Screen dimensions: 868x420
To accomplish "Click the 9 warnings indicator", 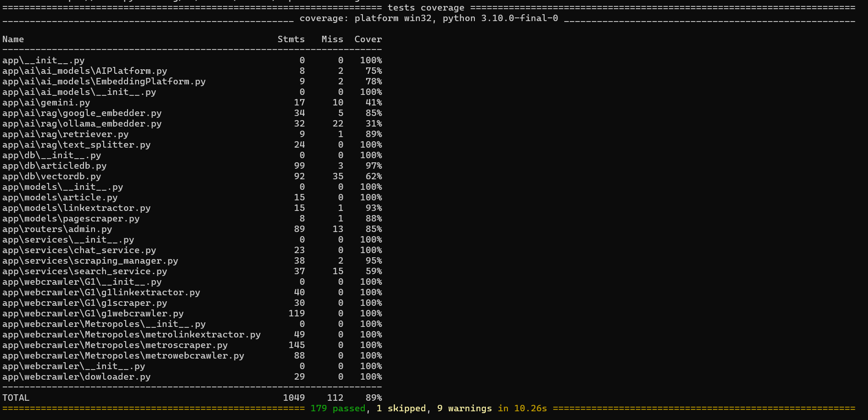I will point(464,408).
